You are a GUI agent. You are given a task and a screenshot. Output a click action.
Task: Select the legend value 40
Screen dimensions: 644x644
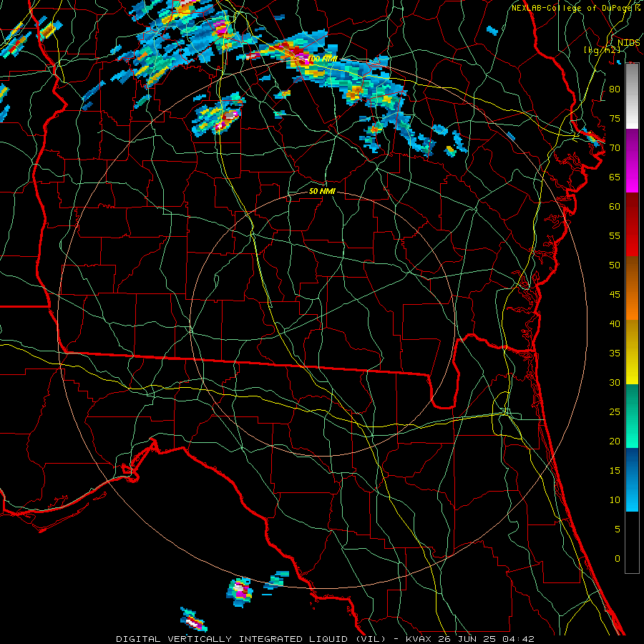tap(615, 323)
